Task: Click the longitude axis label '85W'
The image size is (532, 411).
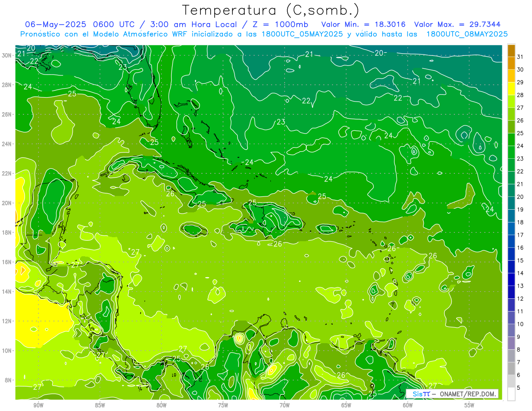Action: click(x=100, y=405)
